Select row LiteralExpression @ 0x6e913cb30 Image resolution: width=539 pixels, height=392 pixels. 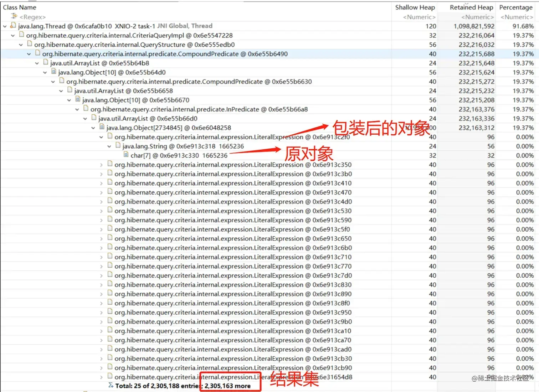click(233, 359)
